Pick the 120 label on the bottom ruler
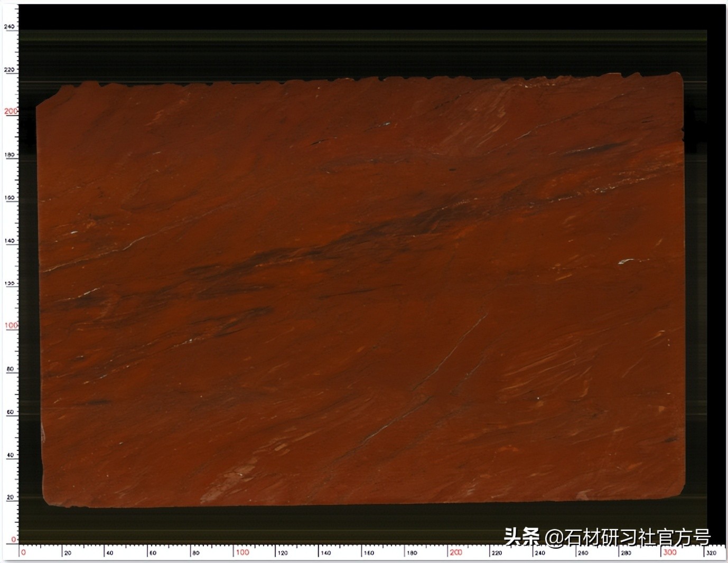728x563 pixels. point(283,553)
